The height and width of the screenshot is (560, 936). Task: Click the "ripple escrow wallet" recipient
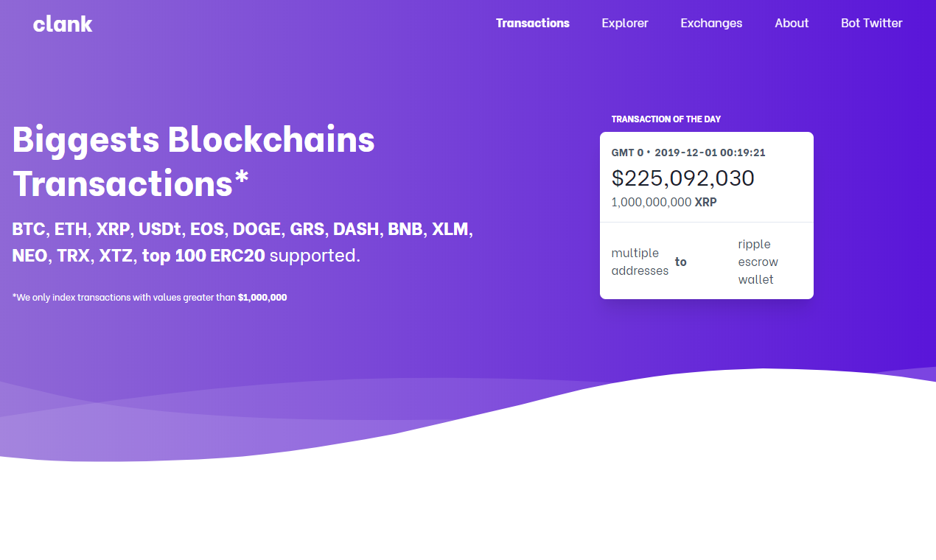(x=758, y=262)
